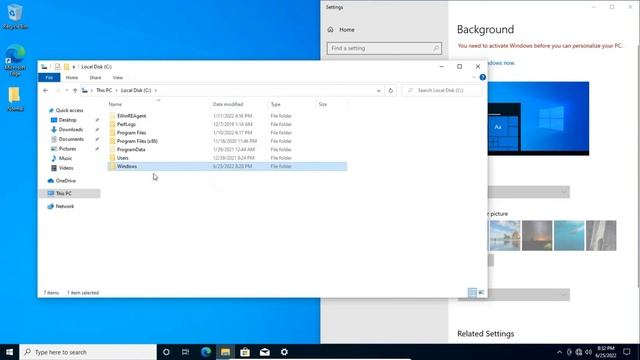Click Find a setting search box

point(384,48)
